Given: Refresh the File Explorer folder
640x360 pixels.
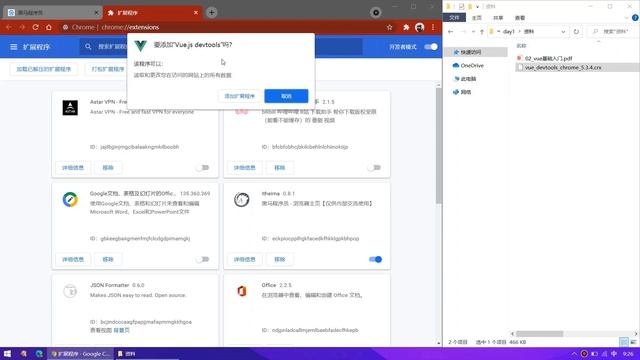Looking at the screenshot, I should pyautogui.click(x=576, y=32).
